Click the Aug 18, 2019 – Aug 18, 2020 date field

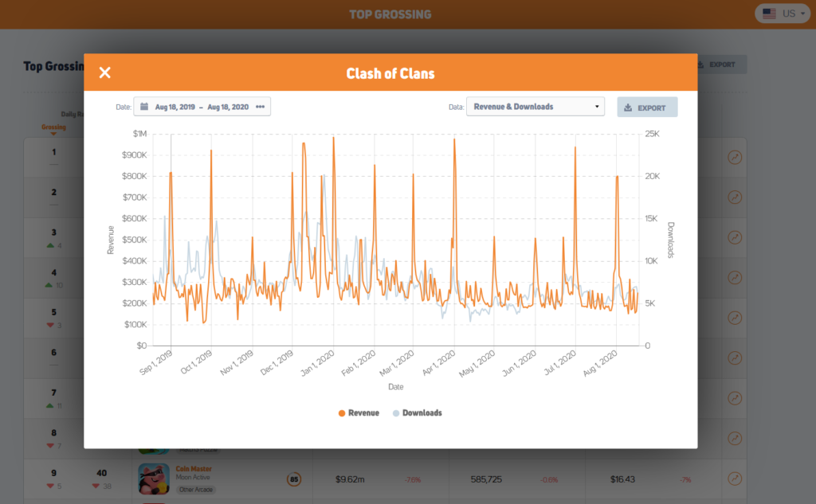[202, 107]
